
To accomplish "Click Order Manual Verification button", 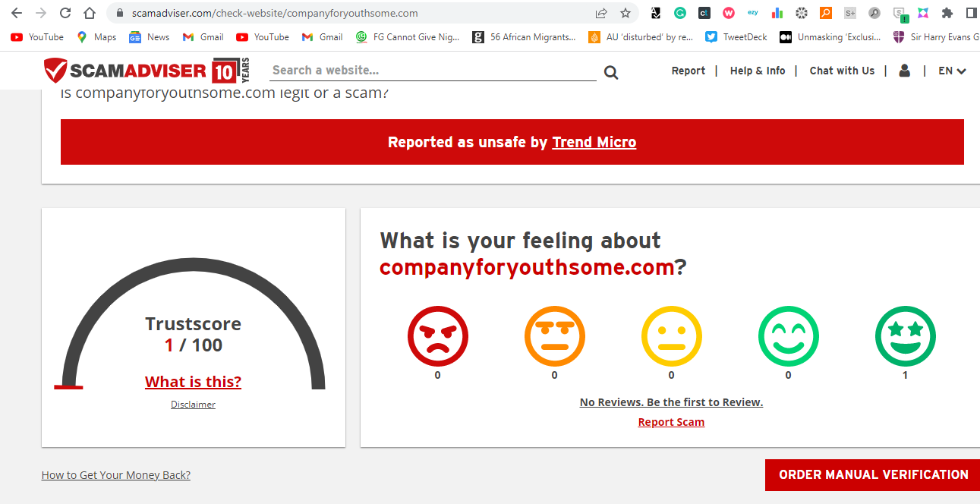I will 873,474.
